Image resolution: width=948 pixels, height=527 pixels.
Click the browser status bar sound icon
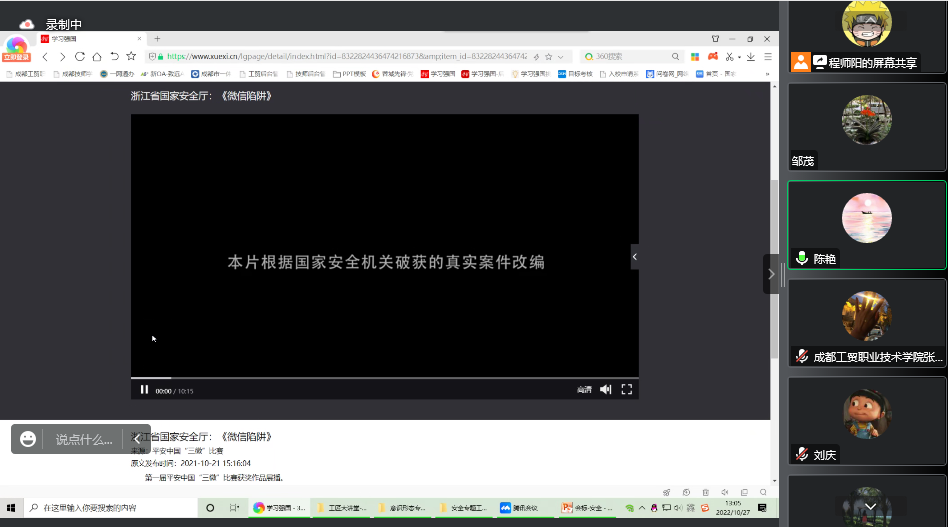pyautogui.click(x=724, y=492)
